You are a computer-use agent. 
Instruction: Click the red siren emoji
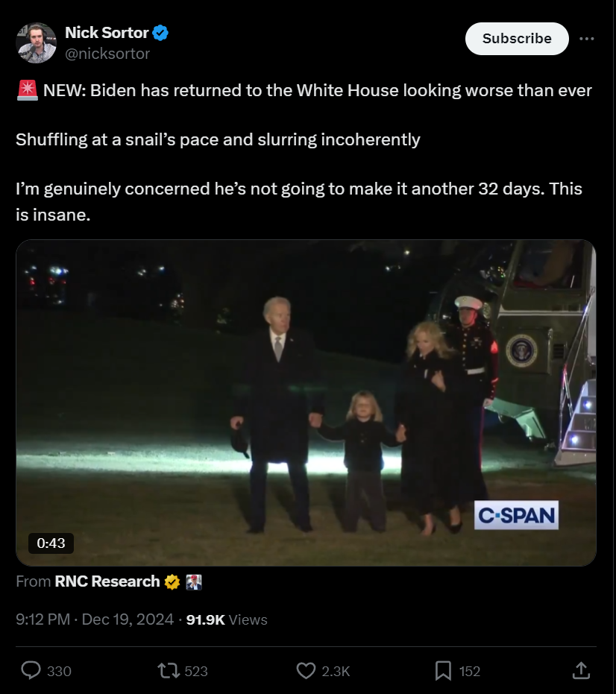28,90
